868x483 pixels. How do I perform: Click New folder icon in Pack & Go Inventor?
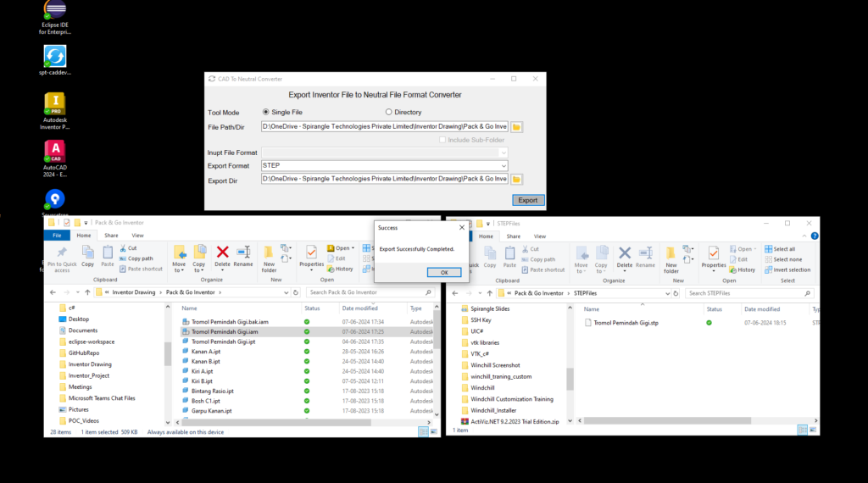click(269, 259)
